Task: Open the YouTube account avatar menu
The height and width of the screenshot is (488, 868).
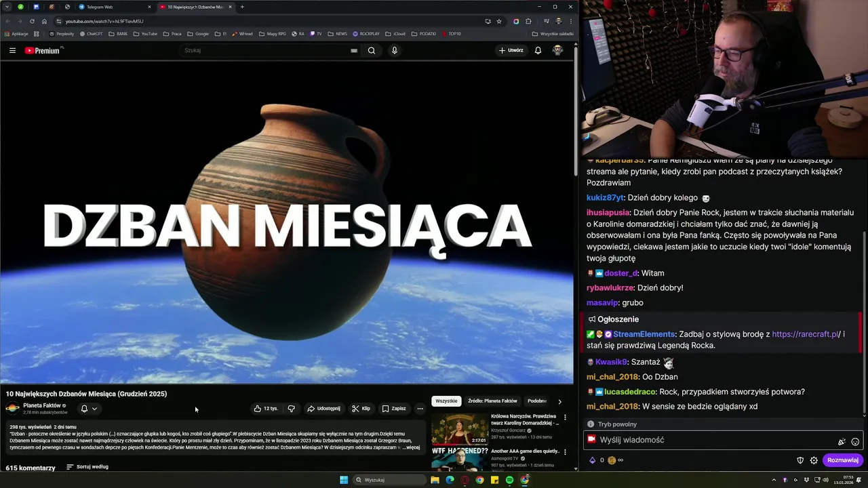Action: 557,50
